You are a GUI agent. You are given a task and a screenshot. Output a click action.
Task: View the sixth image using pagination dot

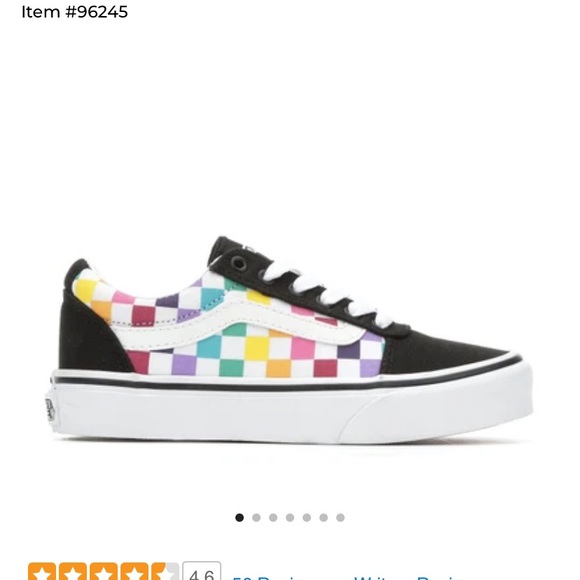tap(324, 517)
